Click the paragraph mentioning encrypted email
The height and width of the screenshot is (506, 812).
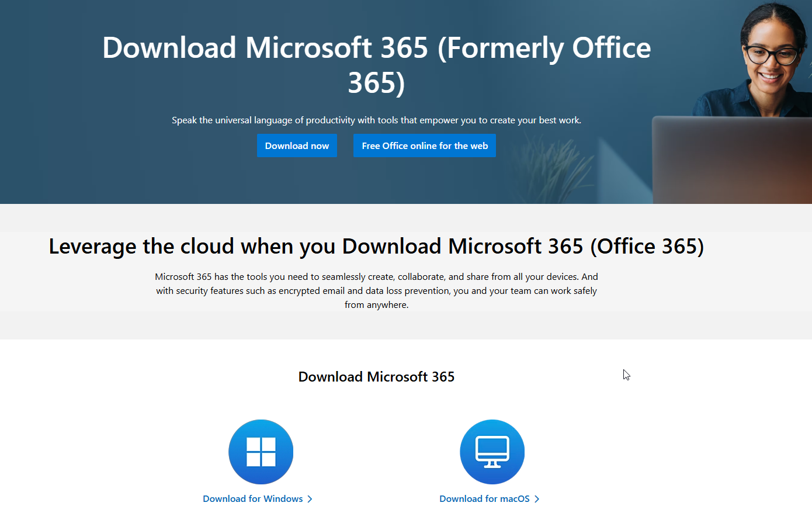pyautogui.click(x=376, y=290)
